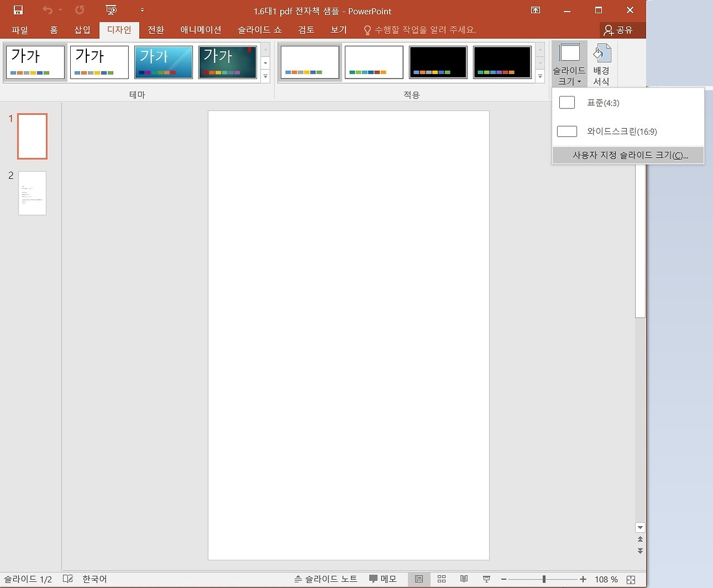Screen dimensions: 713x588
Task: Select the first black variant
Action: point(438,62)
